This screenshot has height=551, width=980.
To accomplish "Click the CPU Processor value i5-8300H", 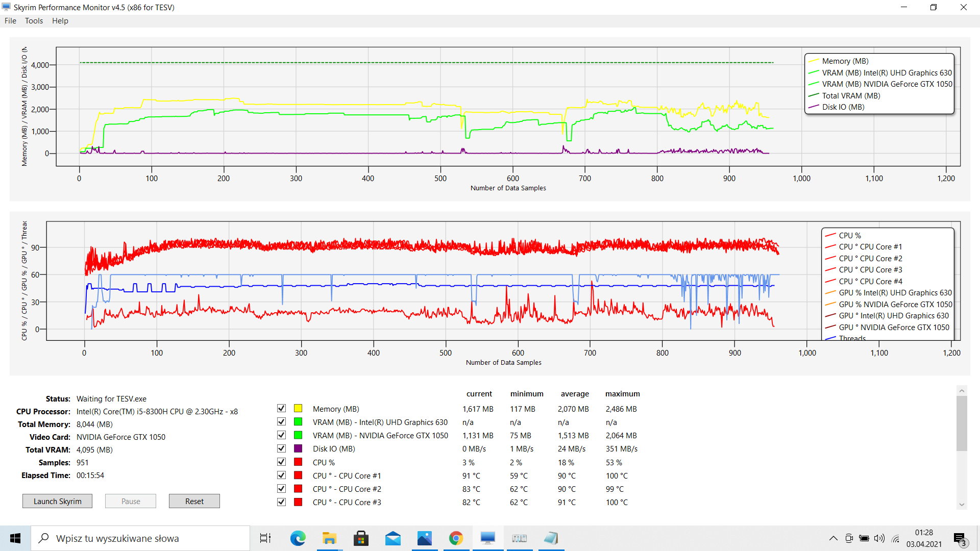I will [x=157, y=411].
